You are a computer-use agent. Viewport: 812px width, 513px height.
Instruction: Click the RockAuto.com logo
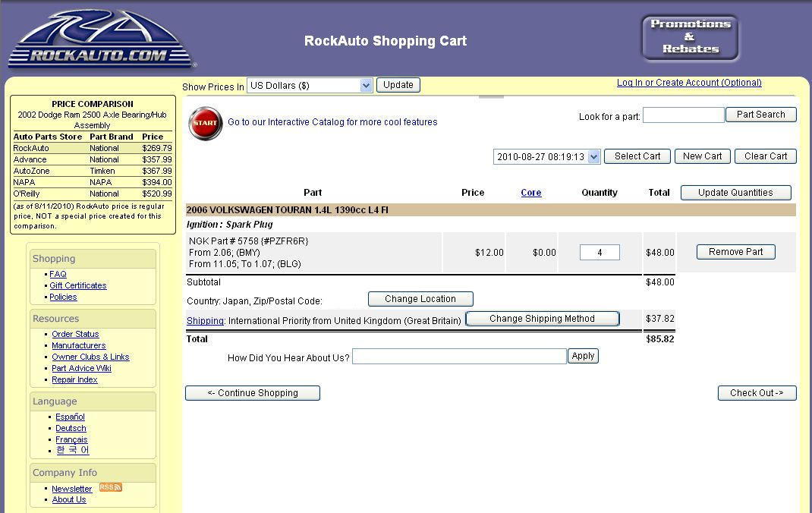101,39
